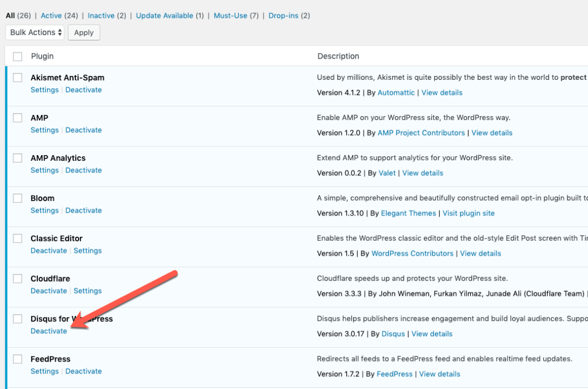
Task: Open WordPress Contributors author link
Action: pos(412,253)
